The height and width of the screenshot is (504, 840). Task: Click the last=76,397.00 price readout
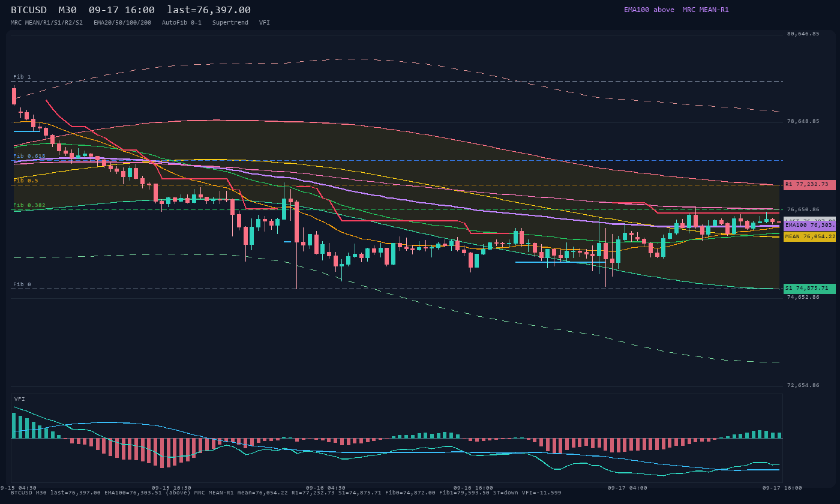[209, 10]
